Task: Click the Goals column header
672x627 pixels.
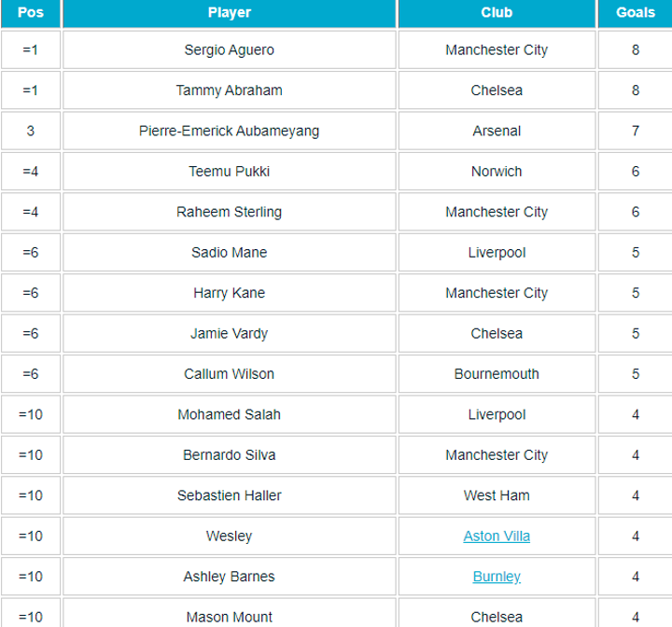Action: (x=636, y=13)
